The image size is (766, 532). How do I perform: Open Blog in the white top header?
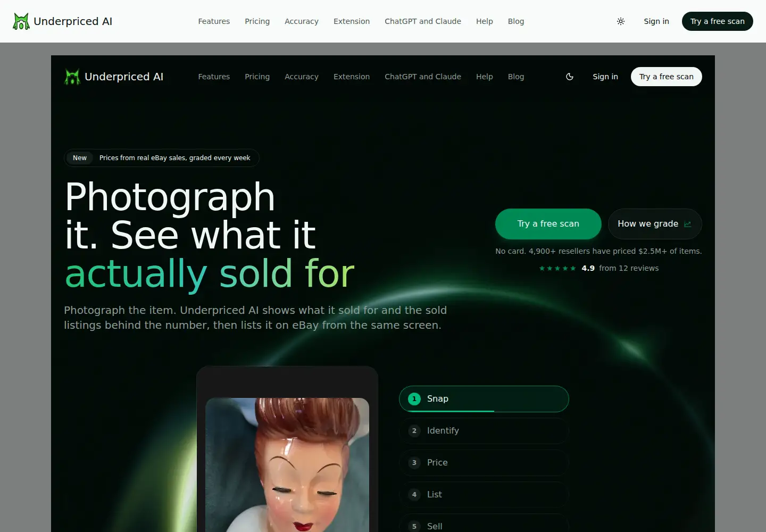pos(516,21)
